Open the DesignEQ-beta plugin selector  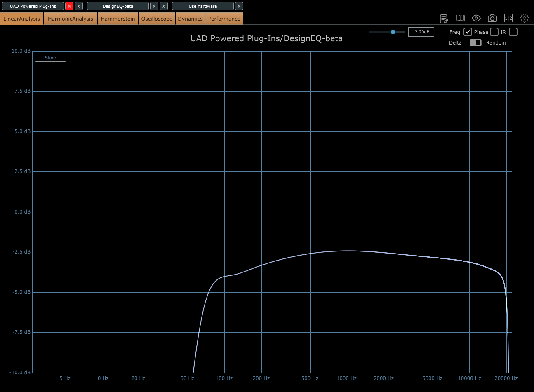pos(118,6)
